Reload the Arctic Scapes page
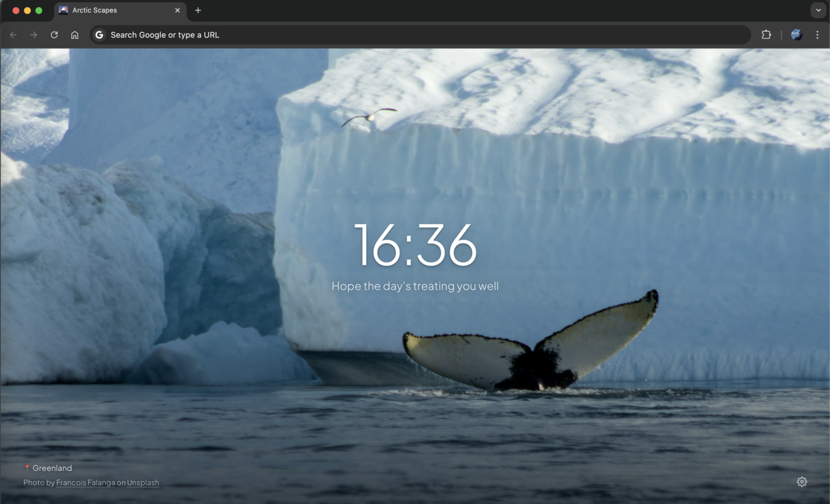 (54, 35)
